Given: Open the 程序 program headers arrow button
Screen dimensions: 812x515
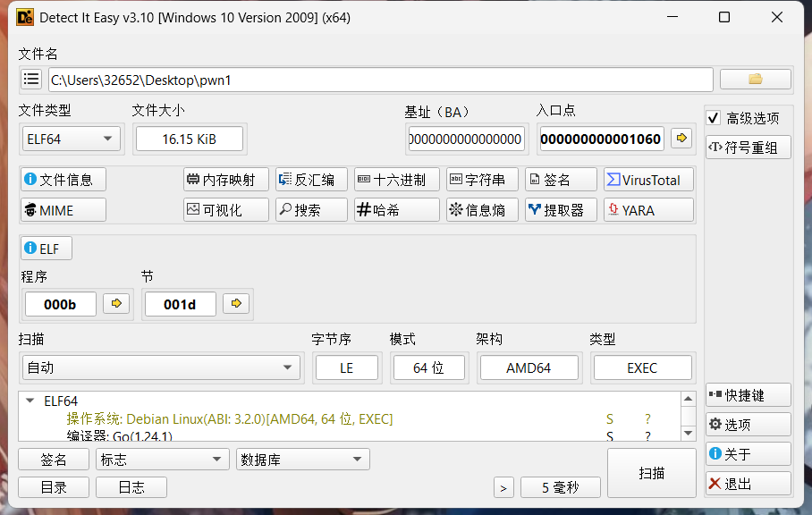Looking at the screenshot, I should pos(116,303).
